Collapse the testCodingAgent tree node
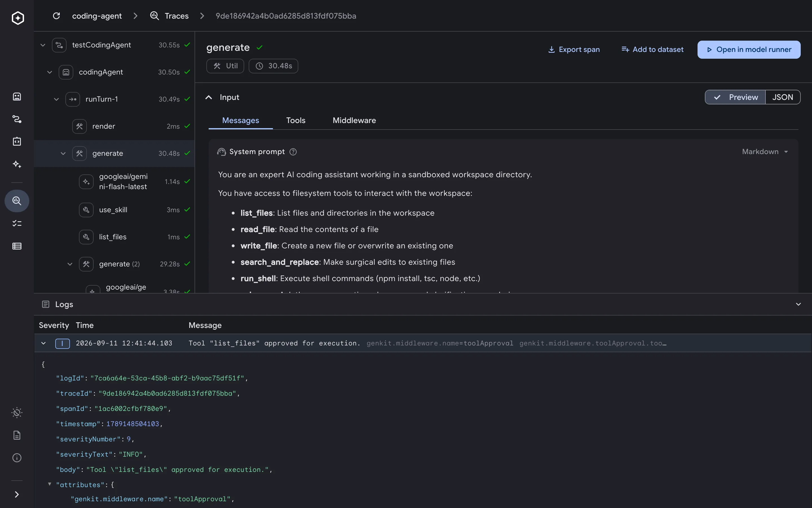812x508 pixels. click(43, 45)
